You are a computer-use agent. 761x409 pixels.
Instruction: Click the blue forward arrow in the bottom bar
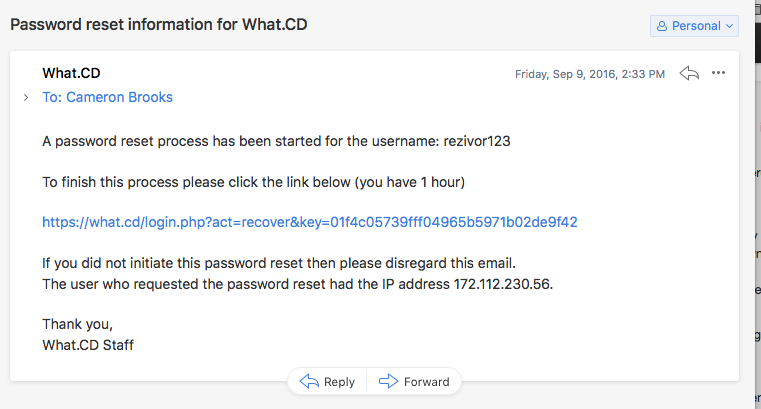pos(388,381)
